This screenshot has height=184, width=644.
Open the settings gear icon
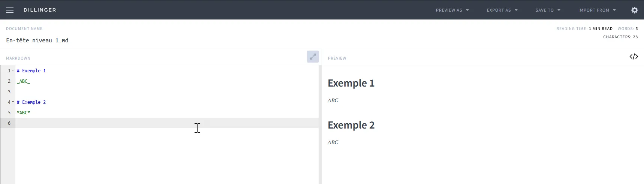tap(634, 10)
